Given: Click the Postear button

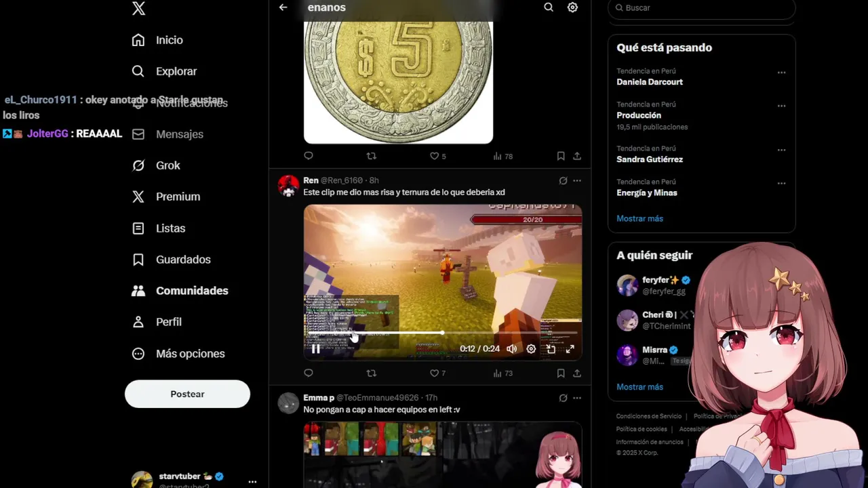Looking at the screenshot, I should click(x=187, y=394).
